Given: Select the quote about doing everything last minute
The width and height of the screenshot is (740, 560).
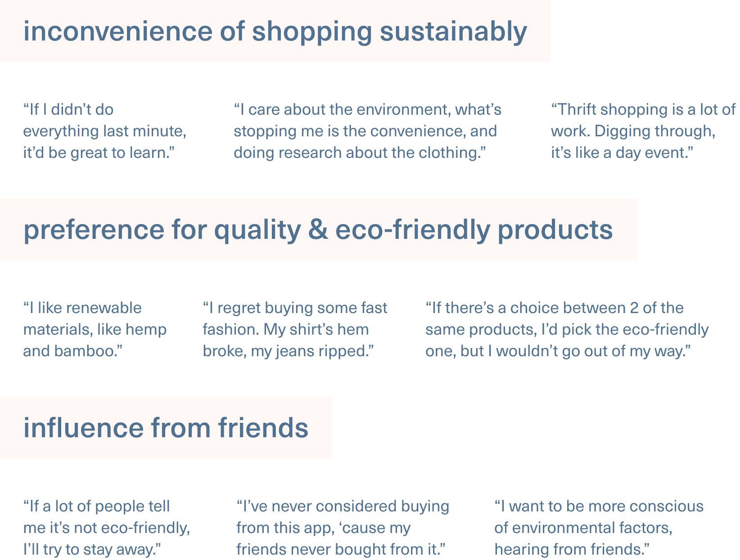Looking at the screenshot, I should [104, 131].
